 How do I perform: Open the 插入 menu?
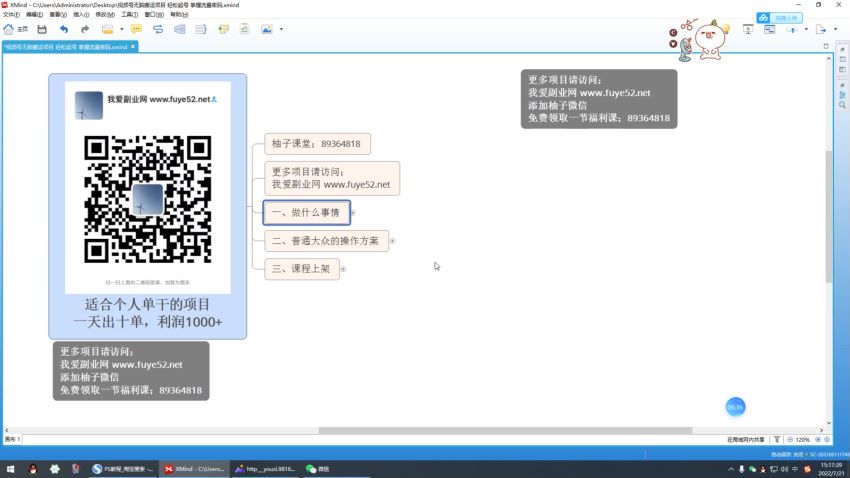click(81, 15)
